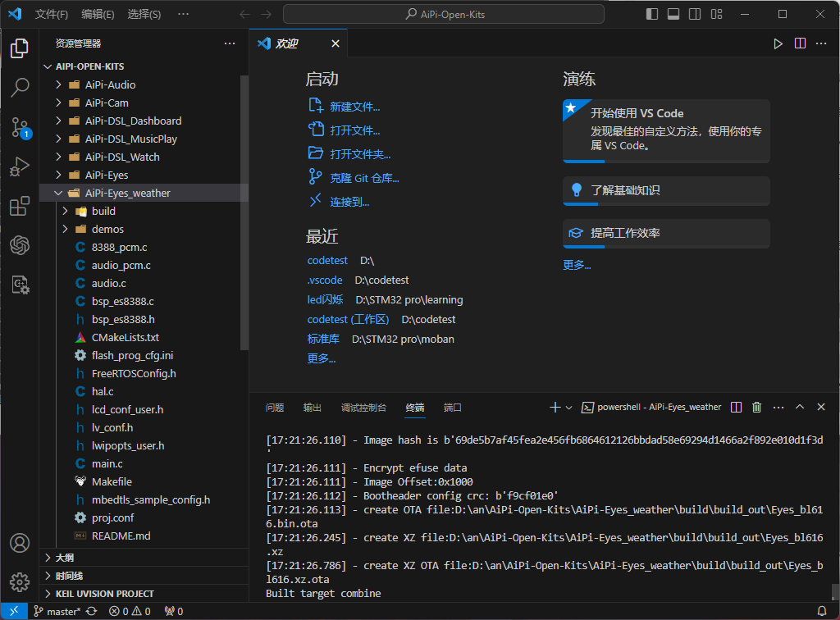Screen dimensions: 840x620
Task: Expand the 时间线 timeline section
Action: coord(144,576)
